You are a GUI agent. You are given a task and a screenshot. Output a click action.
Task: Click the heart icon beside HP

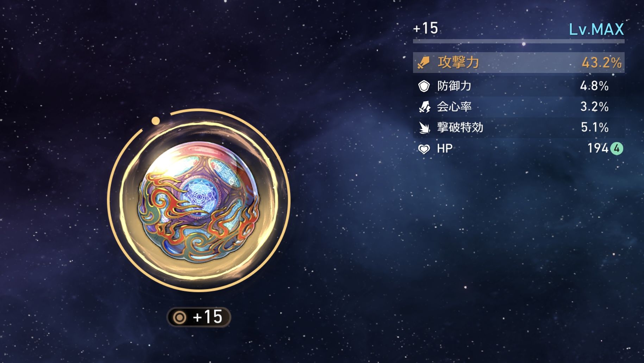(424, 149)
